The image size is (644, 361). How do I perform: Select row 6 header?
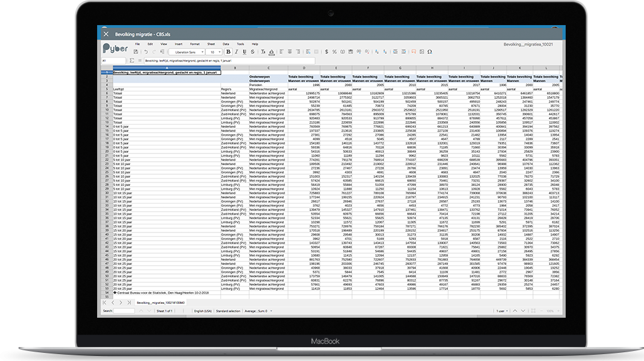pyautogui.click(x=106, y=93)
